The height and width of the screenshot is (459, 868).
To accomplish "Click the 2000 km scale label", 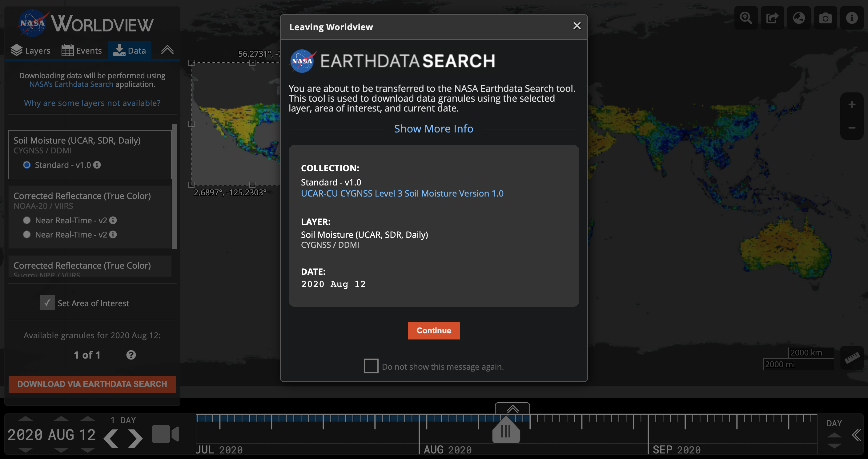I will click(806, 353).
